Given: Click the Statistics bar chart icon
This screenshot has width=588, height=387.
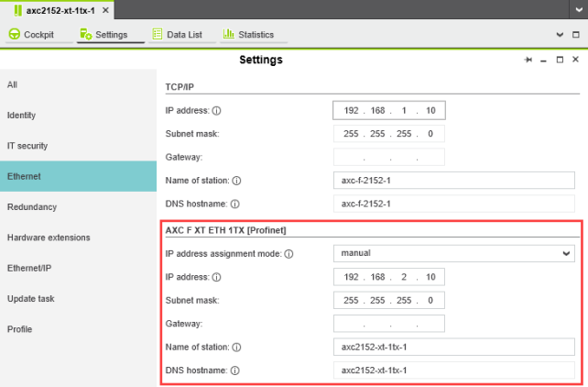Looking at the screenshot, I should [228, 34].
